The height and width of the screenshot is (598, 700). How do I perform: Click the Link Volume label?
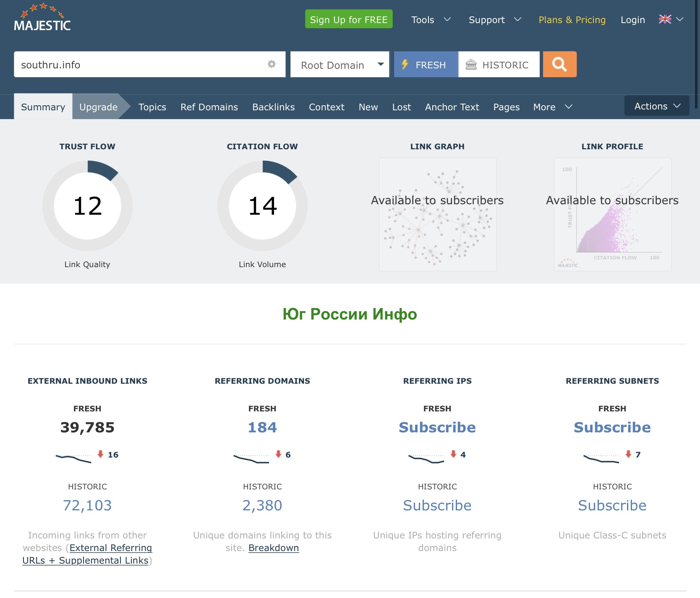click(x=262, y=264)
